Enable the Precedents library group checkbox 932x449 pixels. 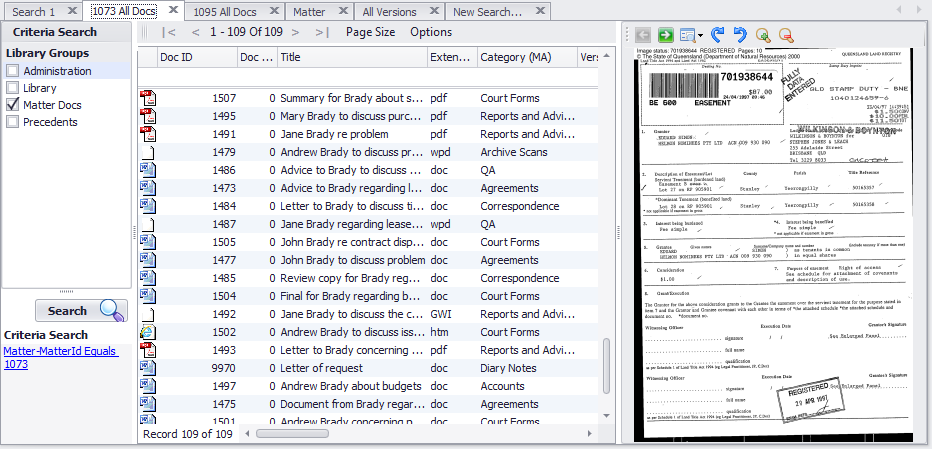[13, 122]
